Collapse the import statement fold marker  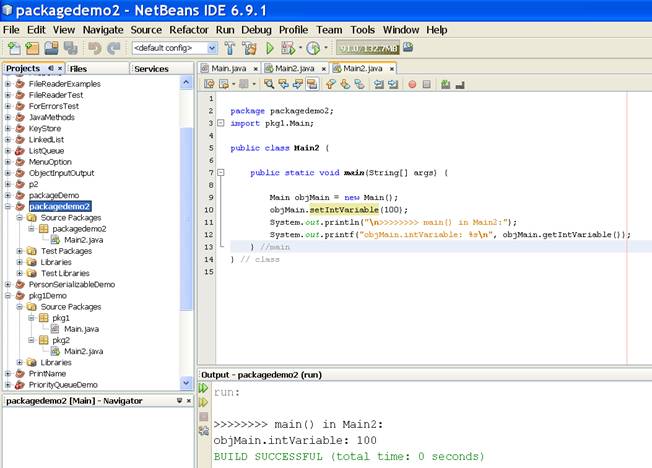pyautogui.click(x=221, y=123)
